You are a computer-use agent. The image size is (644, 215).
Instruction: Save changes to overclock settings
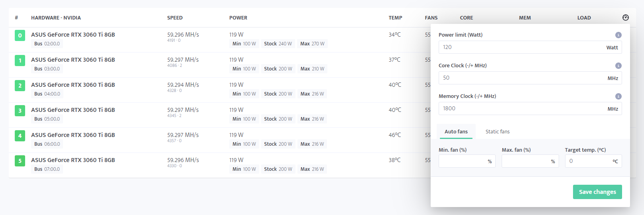tap(597, 192)
